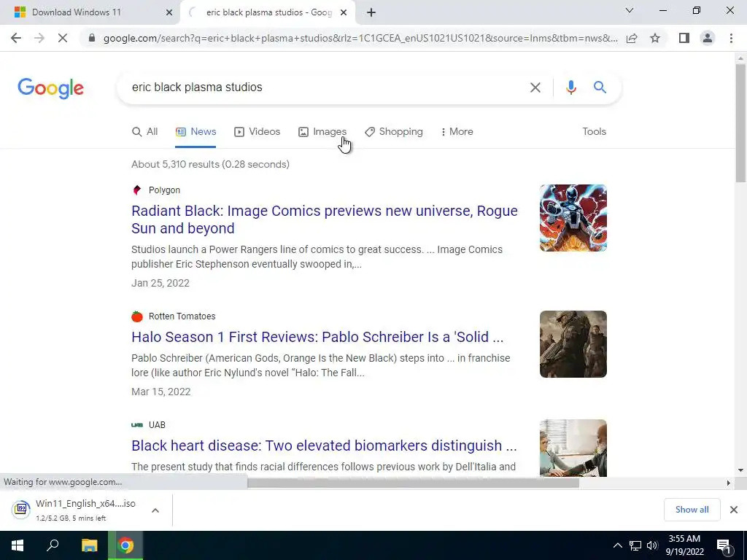The width and height of the screenshot is (747, 560).
Task: Expand download item options chevron
Action: (x=155, y=510)
